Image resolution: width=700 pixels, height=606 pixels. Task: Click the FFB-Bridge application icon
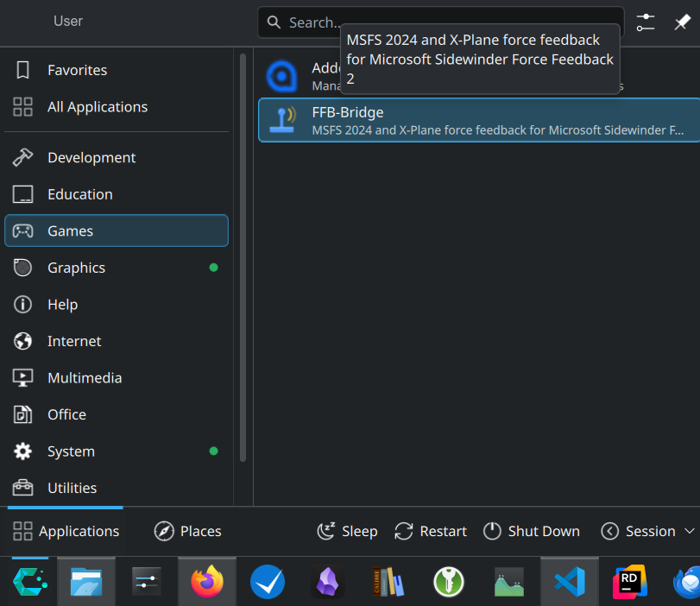pos(281,121)
